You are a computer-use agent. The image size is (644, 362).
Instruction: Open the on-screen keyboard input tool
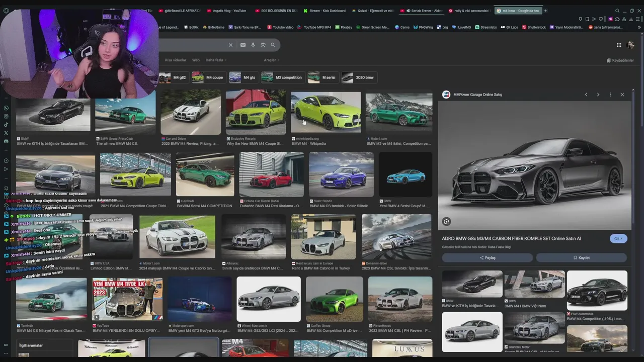[x=243, y=45]
